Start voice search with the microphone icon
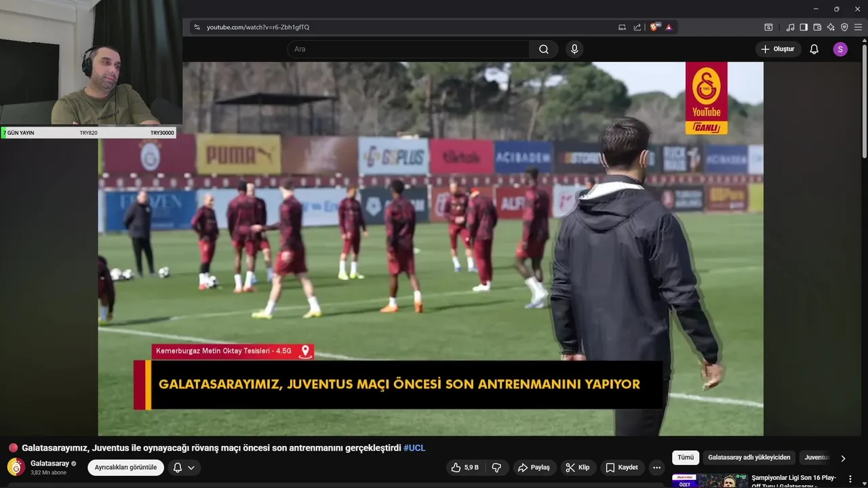868x488 pixels. click(x=574, y=49)
